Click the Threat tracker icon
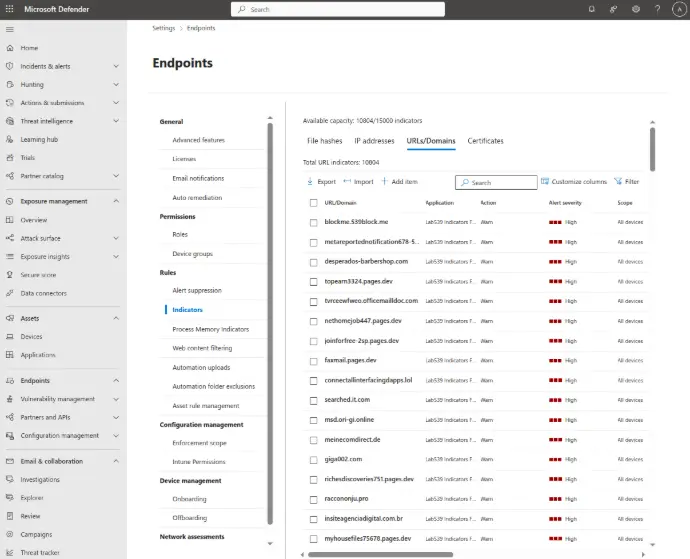 [10, 552]
